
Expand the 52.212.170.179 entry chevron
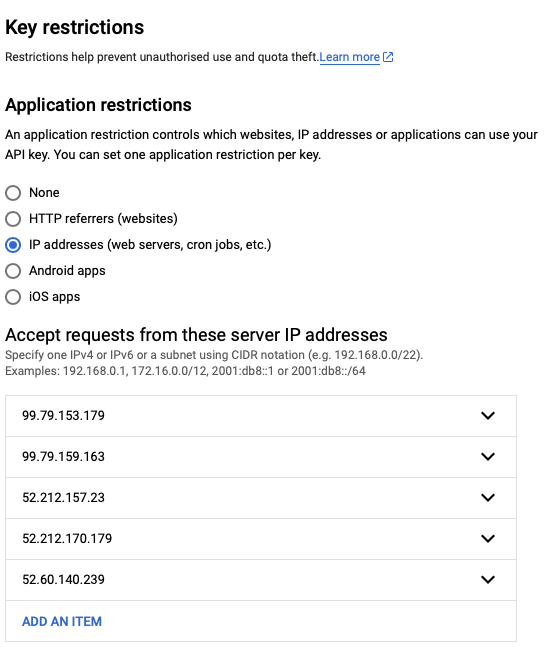pos(488,539)
